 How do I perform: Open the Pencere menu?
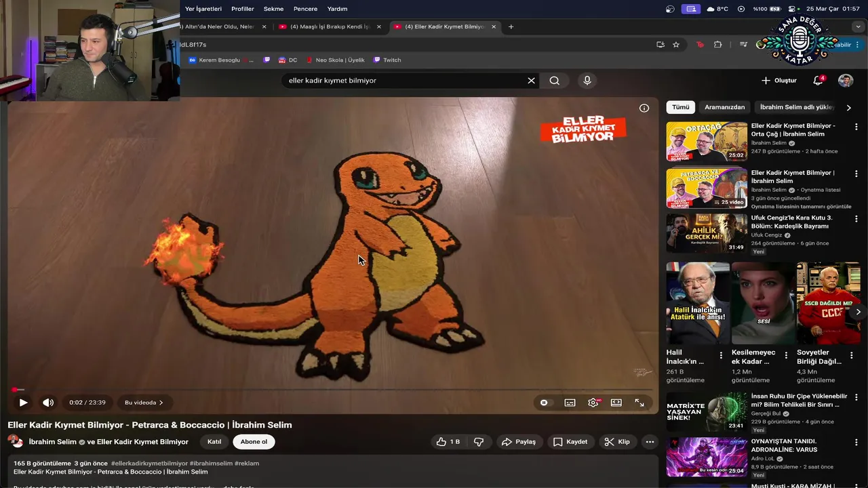pos(305,9)
